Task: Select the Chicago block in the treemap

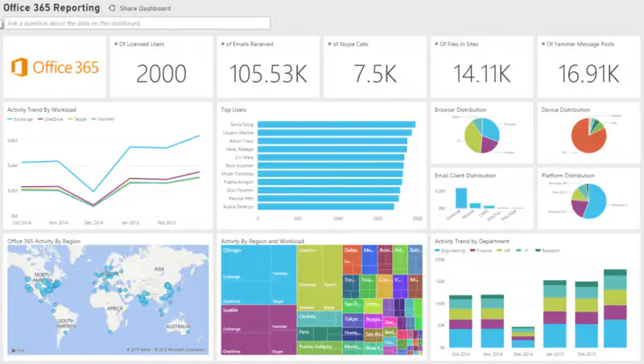Action: pyautogui.click(x=246, y=274)
